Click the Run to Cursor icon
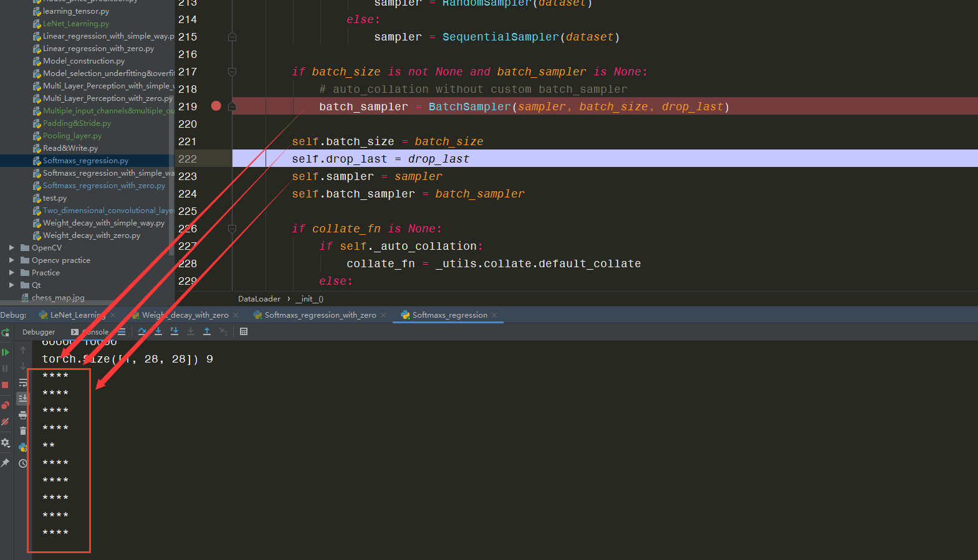The height and width of the screenshot is (560, 978). pos(223,331)
